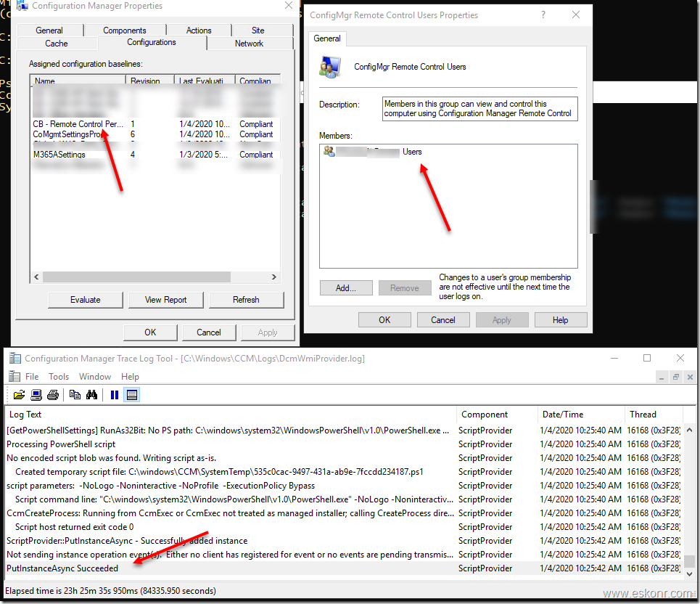Click the document icon beside File menu
This screenshot has height=604, width=700.
point(15,377)
